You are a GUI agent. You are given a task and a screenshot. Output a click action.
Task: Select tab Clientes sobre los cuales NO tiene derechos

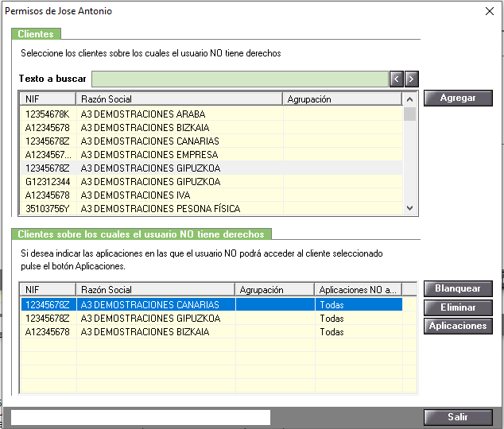click(142, 234)
